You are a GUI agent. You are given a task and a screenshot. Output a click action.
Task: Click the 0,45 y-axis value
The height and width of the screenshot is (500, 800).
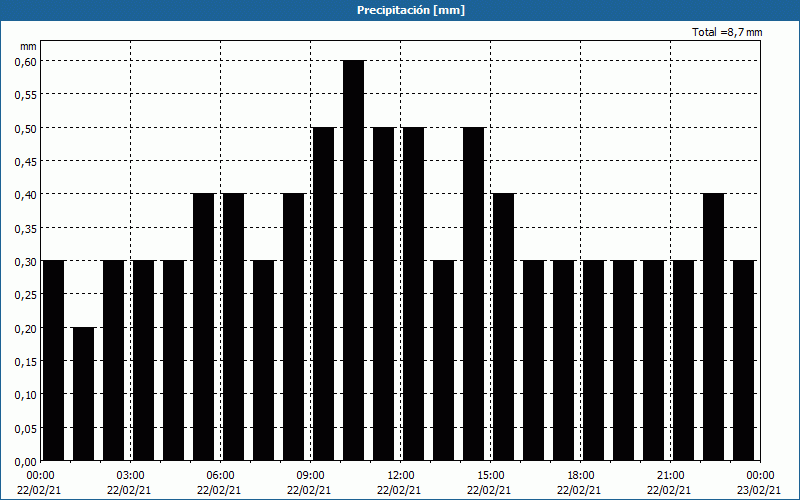(x=26, y=161)
